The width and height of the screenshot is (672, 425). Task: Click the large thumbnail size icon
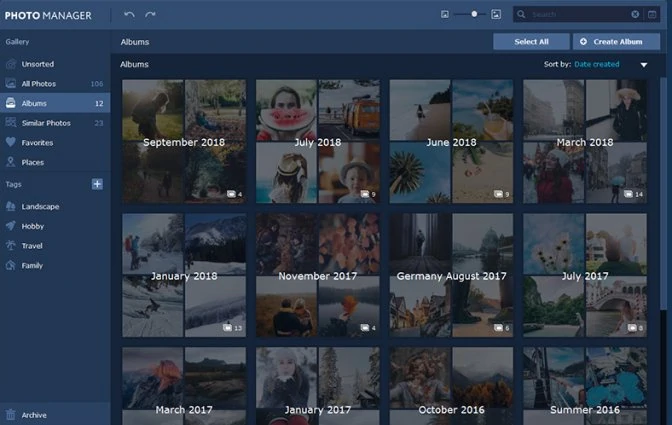point(496,15)
